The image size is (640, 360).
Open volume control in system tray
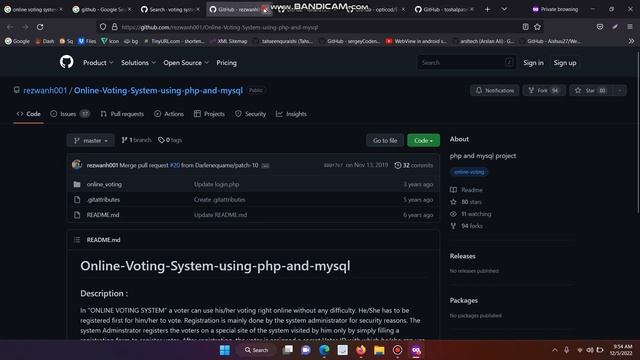(590, 350)
